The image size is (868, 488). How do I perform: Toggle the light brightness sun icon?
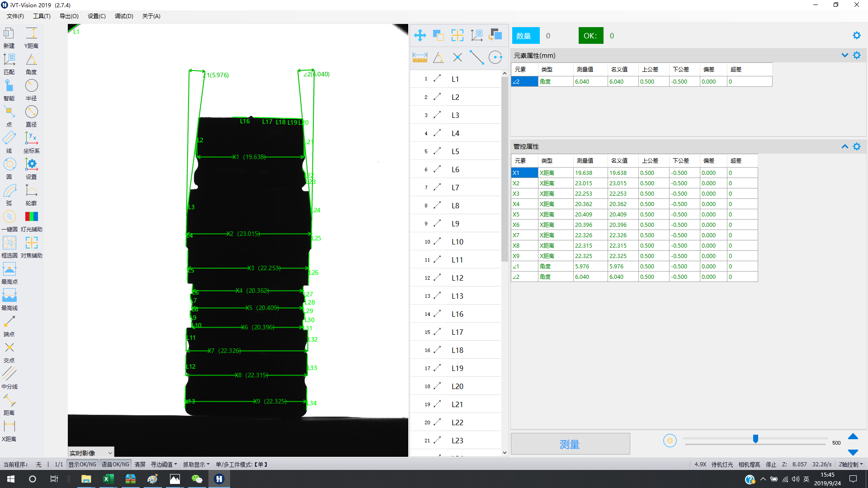click(x=670, y=441)
